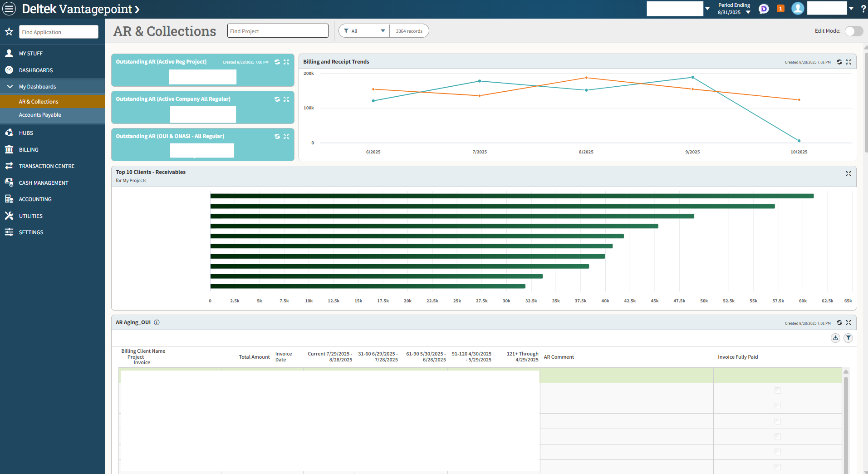Open the All filter dropdown

pyautogui.click(x=364, y=31)
